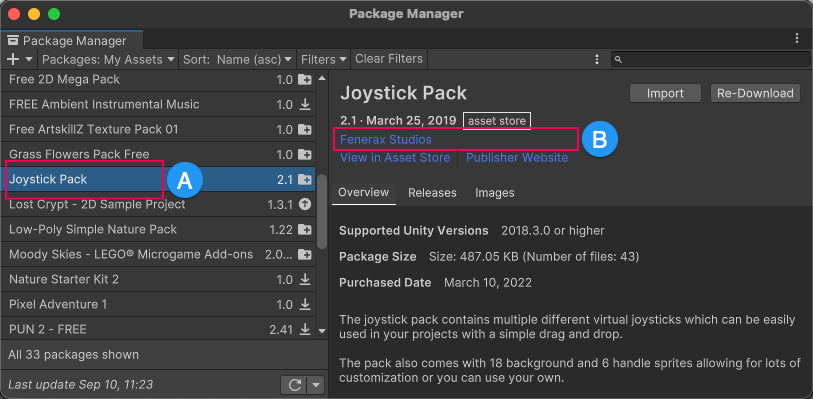Click the green macOS zoom window button
Viewport: 813px width, 399px height.
coord(54,13)
